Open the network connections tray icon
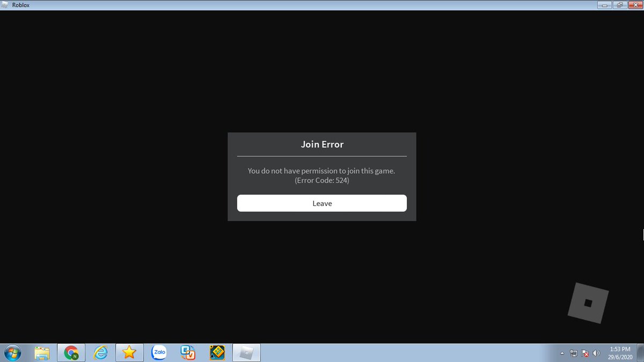644x362 pixels. (573, 353)
